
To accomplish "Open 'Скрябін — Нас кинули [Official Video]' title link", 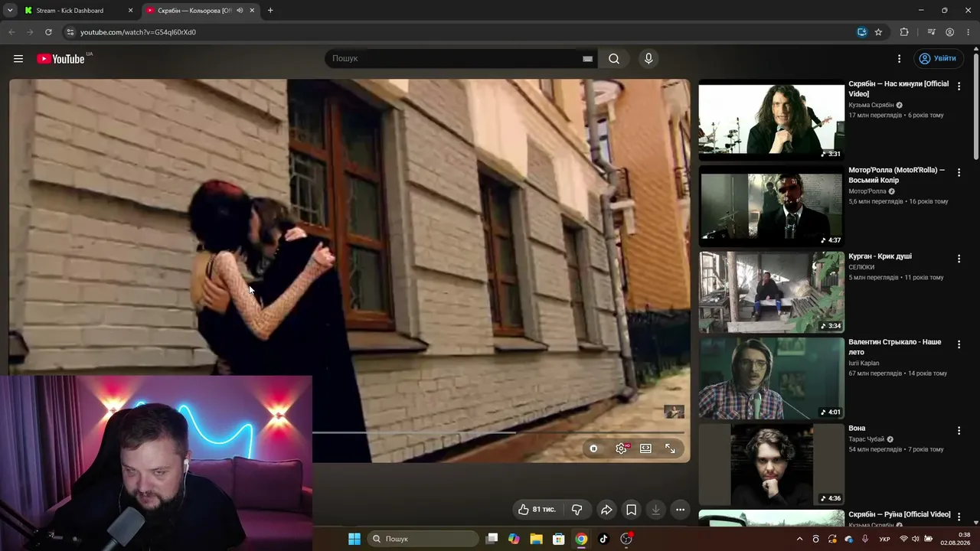I will coord(898,89).
